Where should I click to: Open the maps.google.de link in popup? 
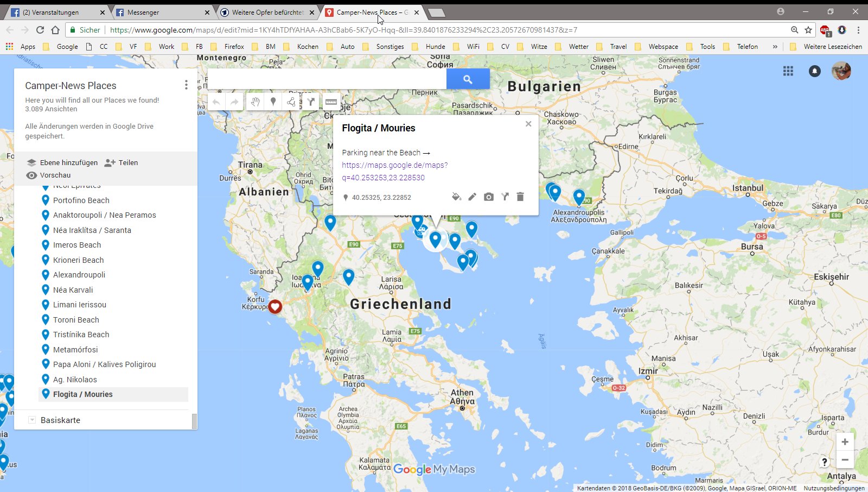click(395, 171)
